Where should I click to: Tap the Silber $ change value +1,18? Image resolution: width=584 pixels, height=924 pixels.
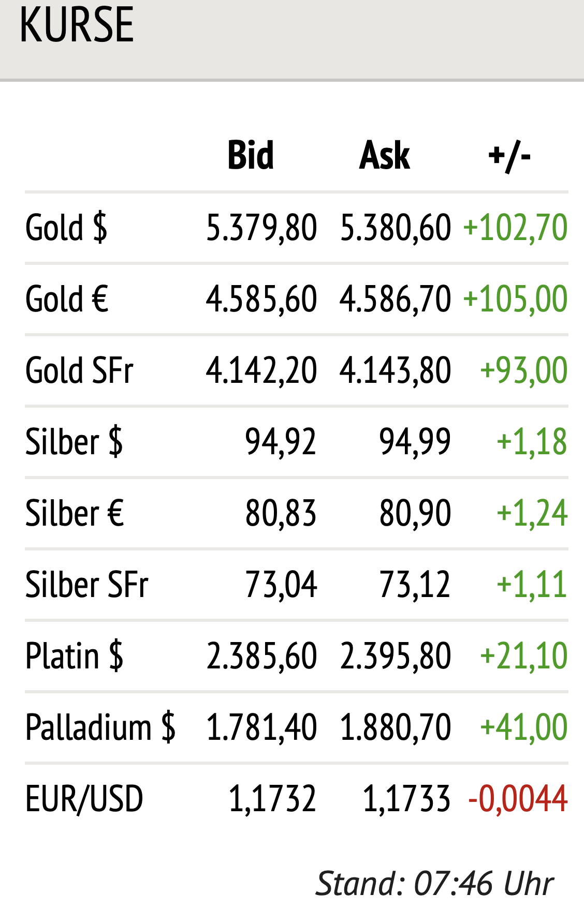[x=532, y=442]
